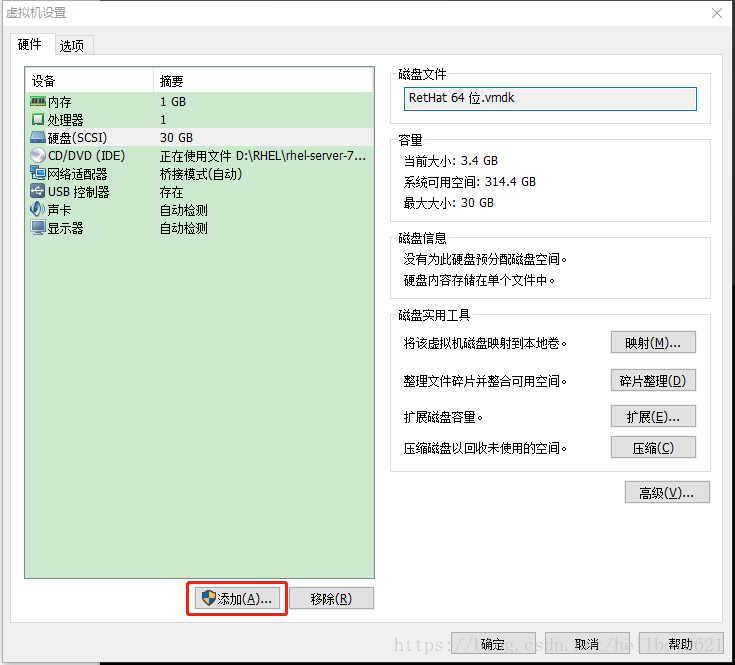Click the hard disk icon beside 硬盘(SCSI)
The image size is (735, 665).
pos(38,137)
